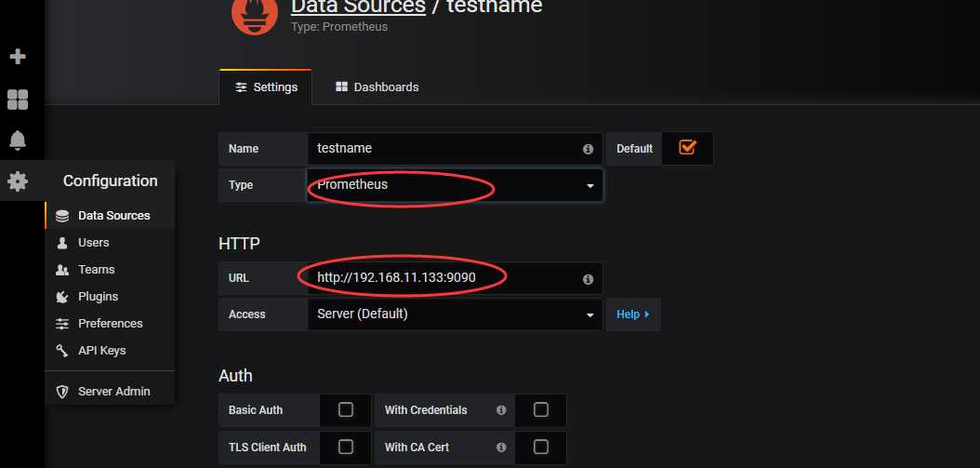The width and height of the screenshot is (980, 468).
Task: Click the Server Admin shield icon
Action: point(62,392)
